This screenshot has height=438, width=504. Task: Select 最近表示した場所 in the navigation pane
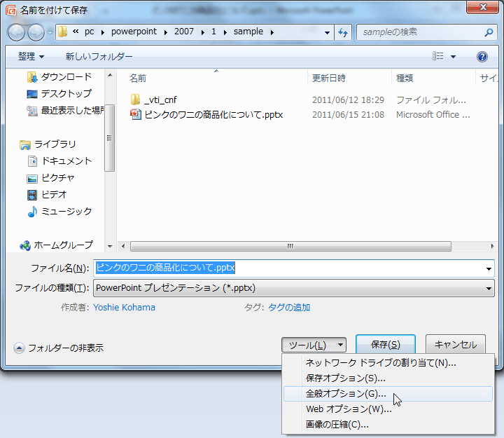pos(65,111)
